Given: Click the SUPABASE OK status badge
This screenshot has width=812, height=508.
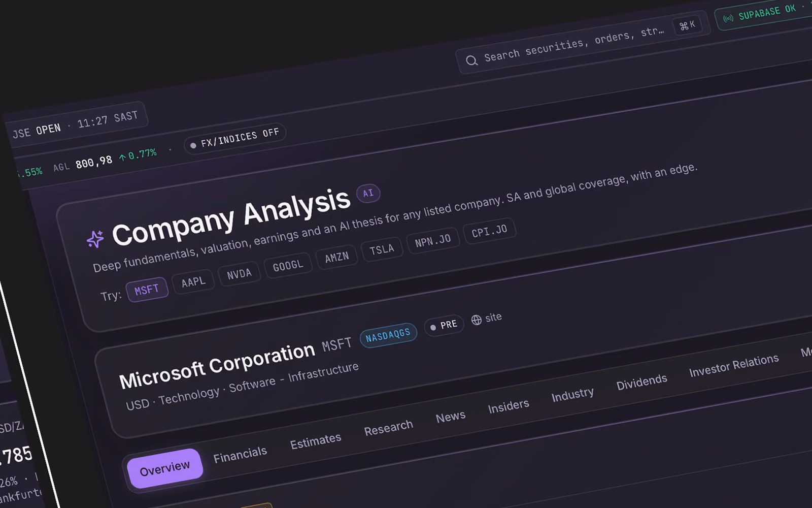Looking at the screenshot, I should pos(764,13).
